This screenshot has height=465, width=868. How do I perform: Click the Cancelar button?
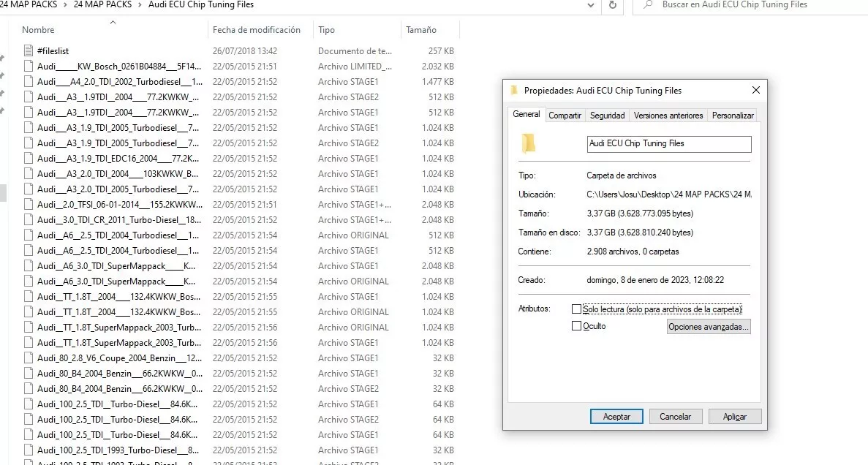676,416
